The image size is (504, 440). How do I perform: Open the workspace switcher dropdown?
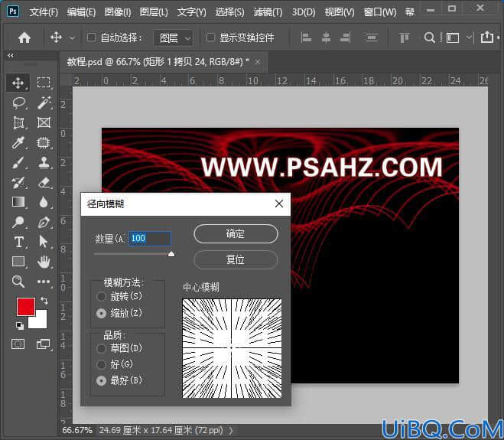click(469, 37)
